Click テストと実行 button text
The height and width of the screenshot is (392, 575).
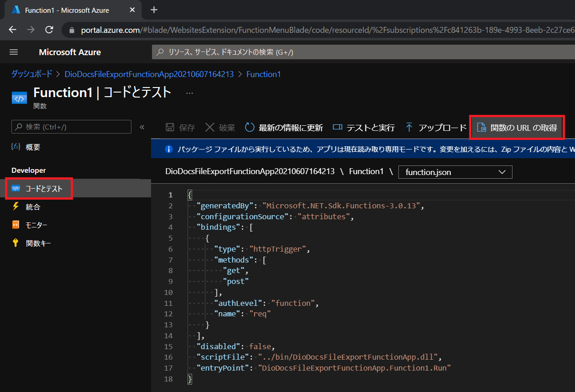pyautogui.click(x=371, y=128)
